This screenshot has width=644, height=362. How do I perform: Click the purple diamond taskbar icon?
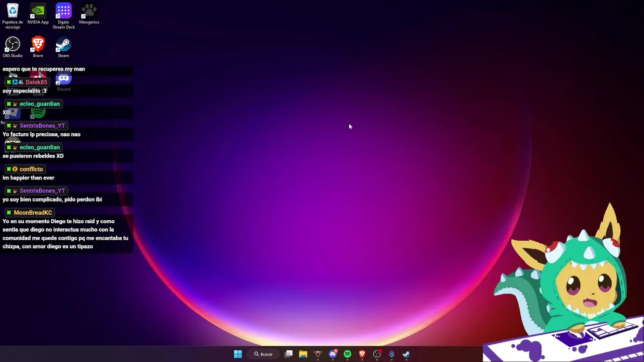pyautogui.click(x=391, y=354)
